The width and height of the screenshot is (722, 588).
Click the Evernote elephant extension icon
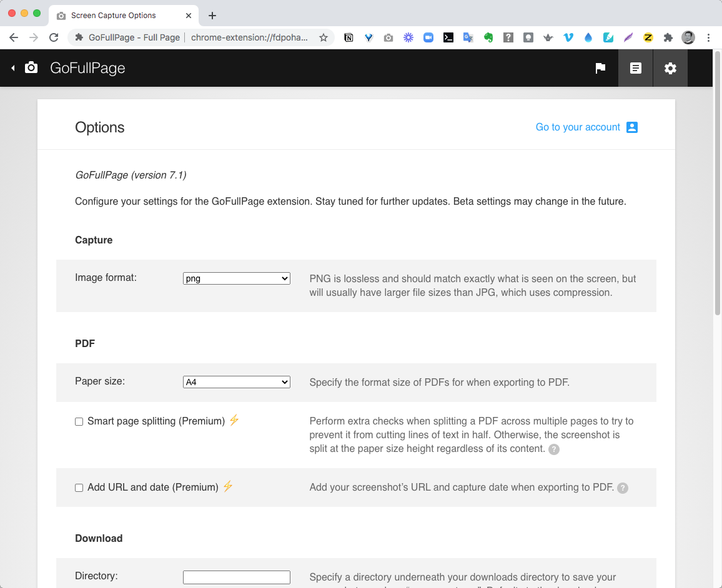point(488,37)
